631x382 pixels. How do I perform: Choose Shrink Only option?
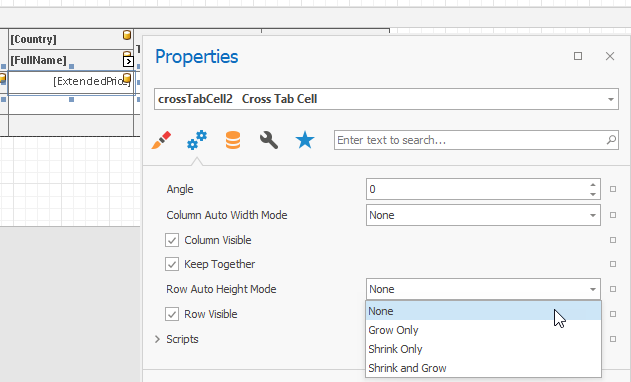coord(483,349)
